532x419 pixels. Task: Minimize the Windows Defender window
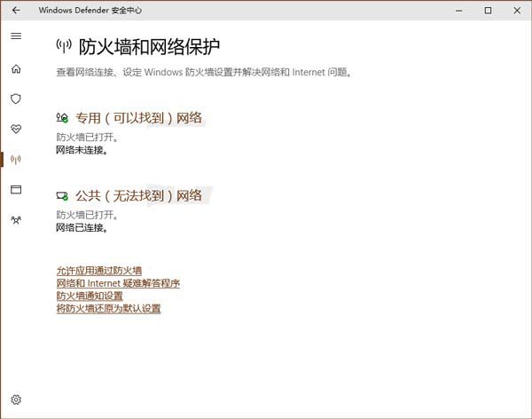pos(459,11)
